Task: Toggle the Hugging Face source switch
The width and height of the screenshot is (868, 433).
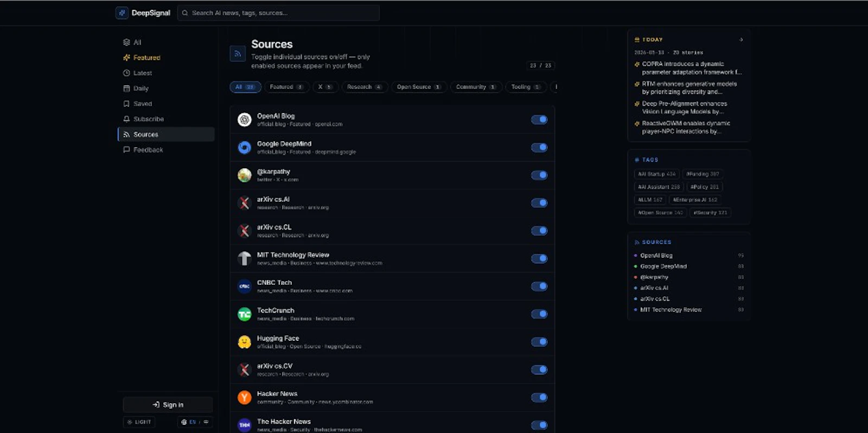Action: (x=539, y=342)
